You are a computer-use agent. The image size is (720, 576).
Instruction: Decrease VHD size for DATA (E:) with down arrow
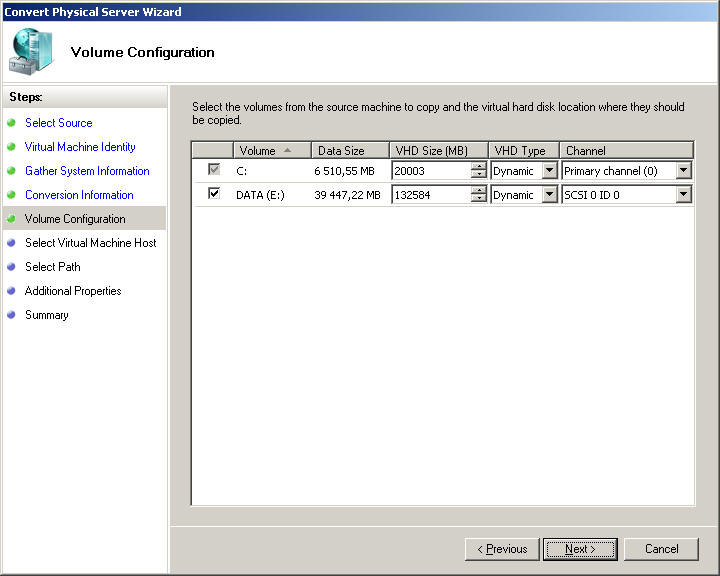[478, 198]
